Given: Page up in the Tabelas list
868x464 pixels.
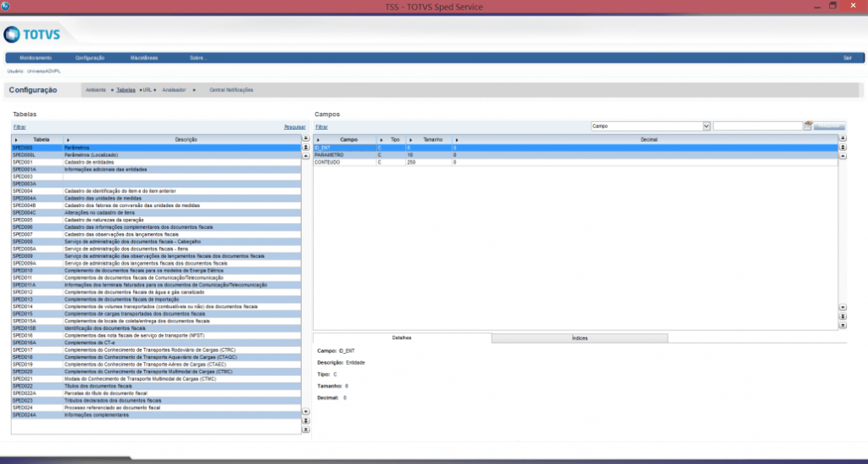Looking at the screenshot, I should [305, 148].
